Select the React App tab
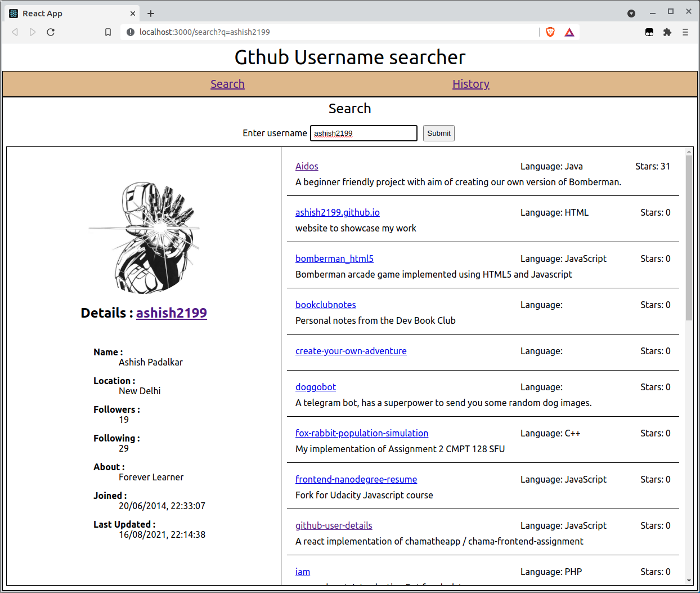This screenshot has width=700, height=593. pos(73,14)
